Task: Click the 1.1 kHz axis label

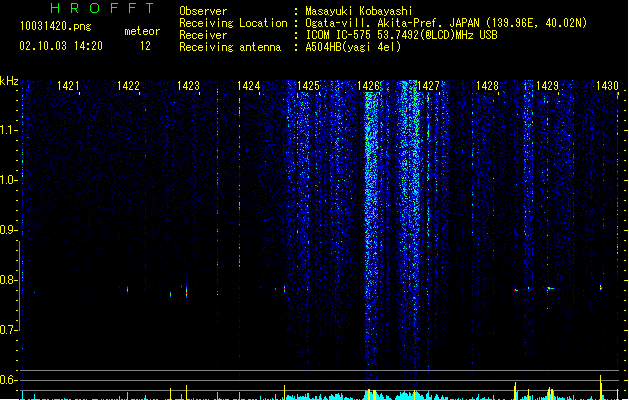Action: tap(8, 130)
